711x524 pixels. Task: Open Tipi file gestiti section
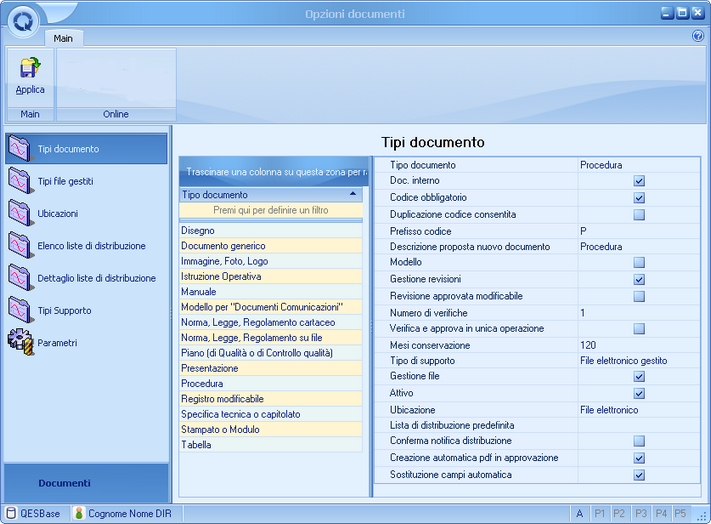(86, 181)
